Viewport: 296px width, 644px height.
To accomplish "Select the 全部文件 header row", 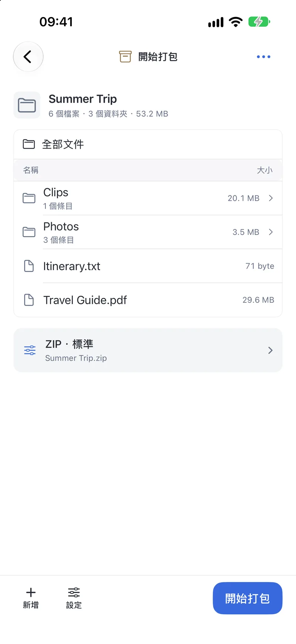I will click(x=148, y=144).
